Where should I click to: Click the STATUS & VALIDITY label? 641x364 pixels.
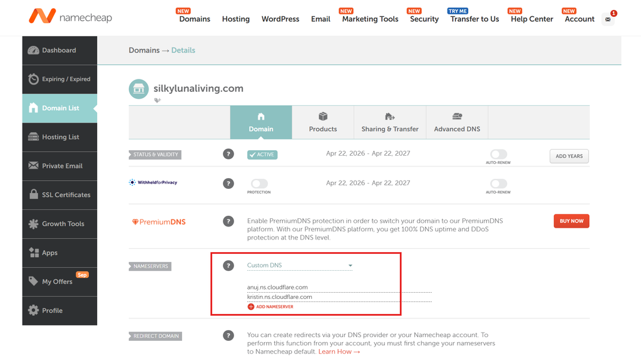click(155, 154)
